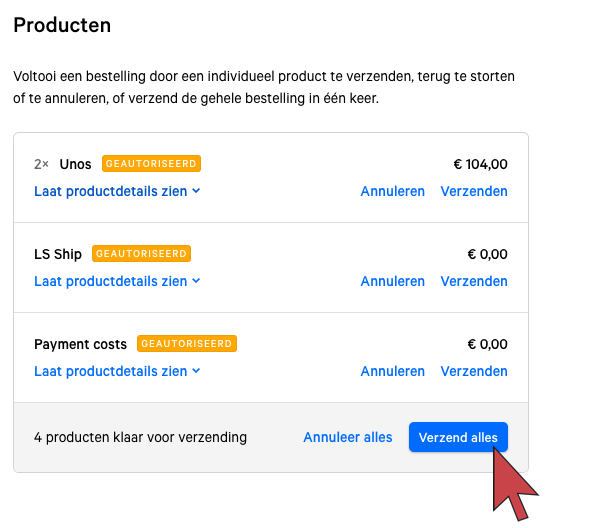Click the '4 producten klaar voor verzending' text

(140, 437)
